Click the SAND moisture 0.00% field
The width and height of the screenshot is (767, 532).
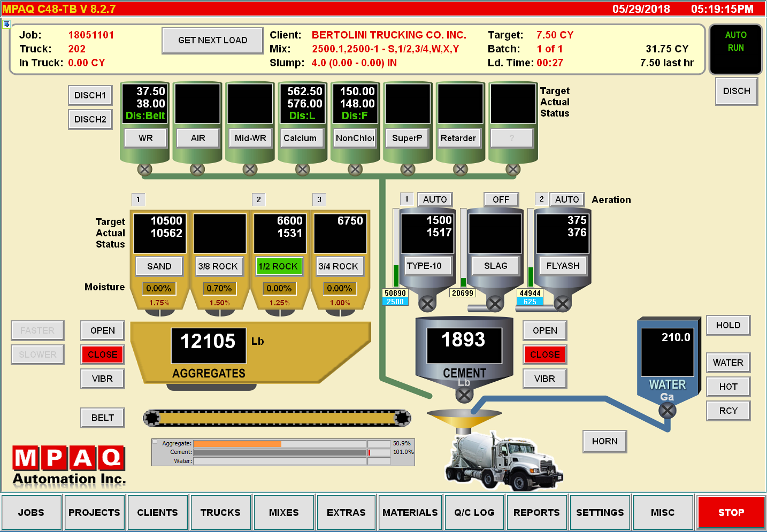pos(159,288)
